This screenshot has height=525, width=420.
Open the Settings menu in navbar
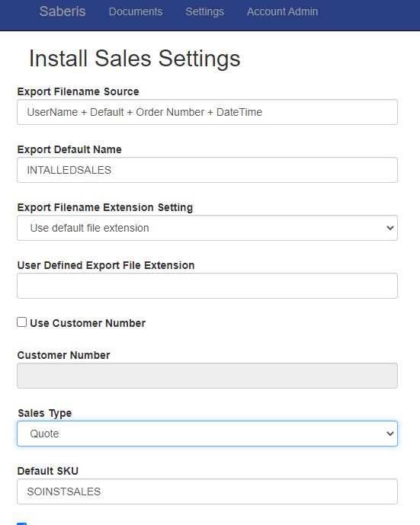click(x=204, y=11)
